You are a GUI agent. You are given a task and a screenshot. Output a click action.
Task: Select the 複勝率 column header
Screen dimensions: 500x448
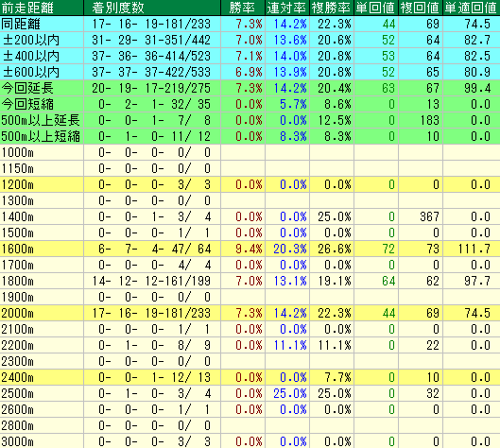coord(332,8)
